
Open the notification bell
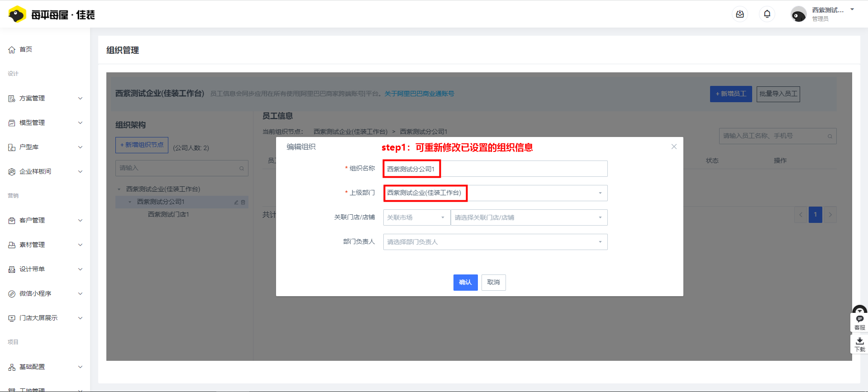pyautogui.click(x=767, y=14)
